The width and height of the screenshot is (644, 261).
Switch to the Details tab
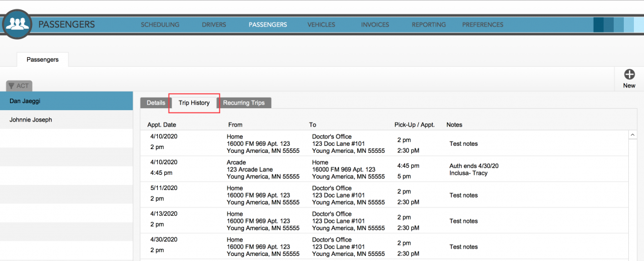[x=156, y=103]
